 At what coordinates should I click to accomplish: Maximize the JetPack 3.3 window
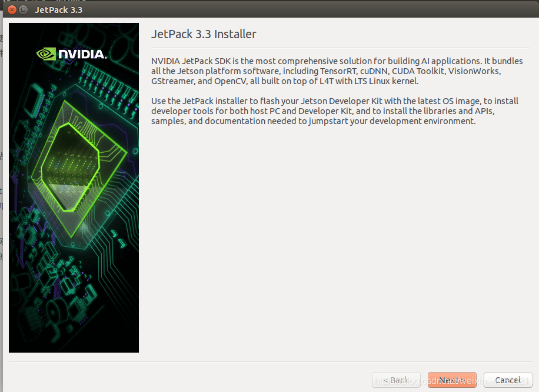[23, 9]
